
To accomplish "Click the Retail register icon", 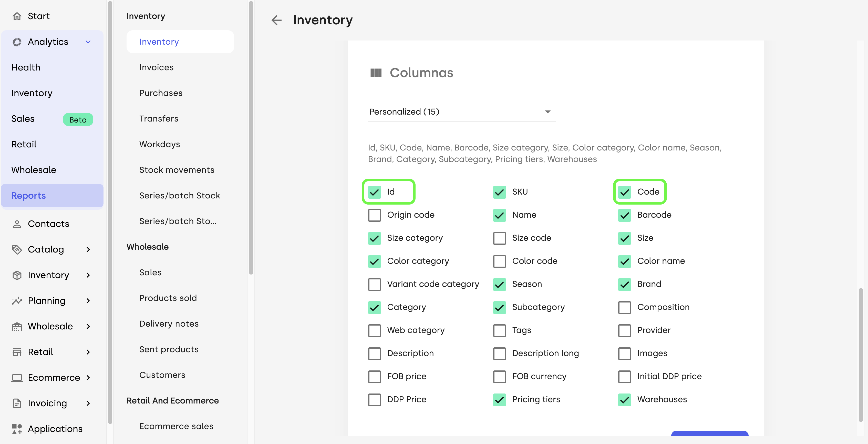I will tap(17, 352).
